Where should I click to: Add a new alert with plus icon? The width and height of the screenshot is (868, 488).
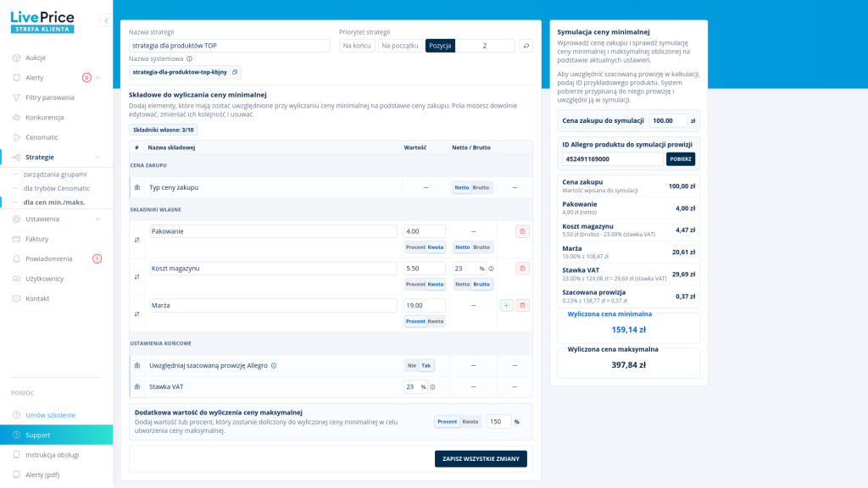98,77
